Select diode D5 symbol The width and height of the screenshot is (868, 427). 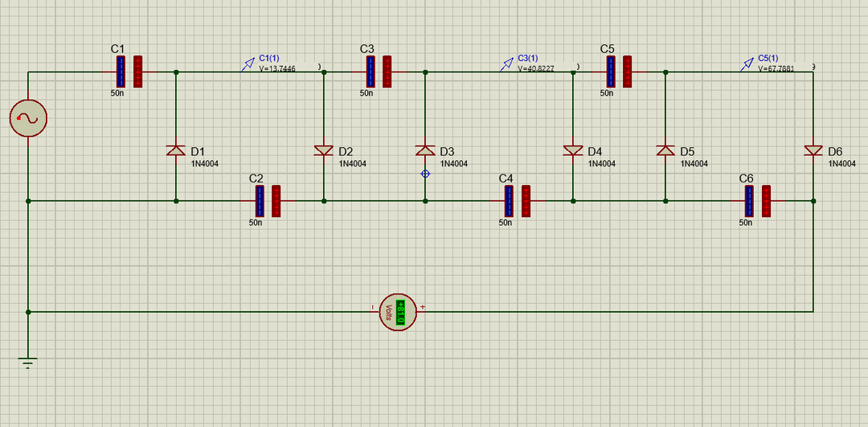click(x=665, y=150)
